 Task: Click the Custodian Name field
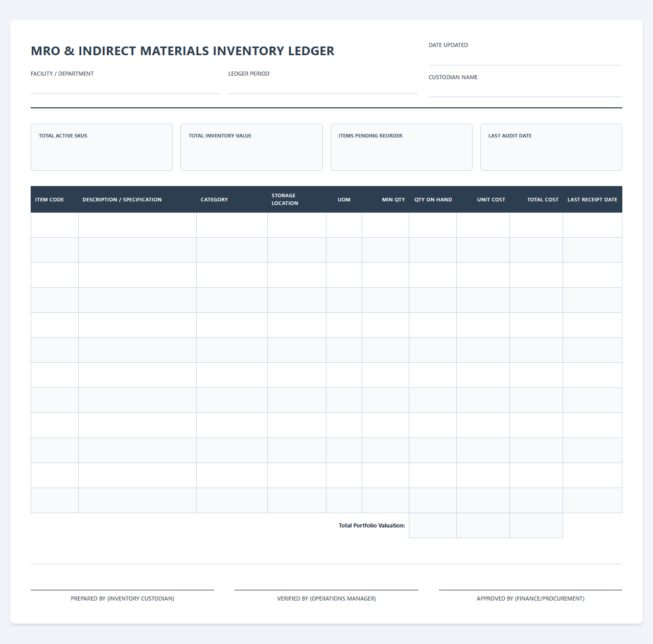(525, 90)
